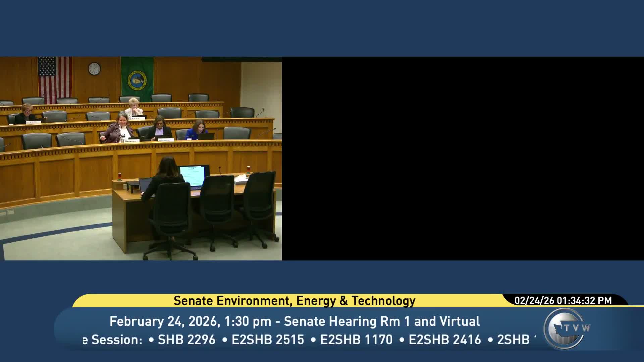Click the American flag in the video
Screen dimensions: 644x362
(x=55, y=78)
